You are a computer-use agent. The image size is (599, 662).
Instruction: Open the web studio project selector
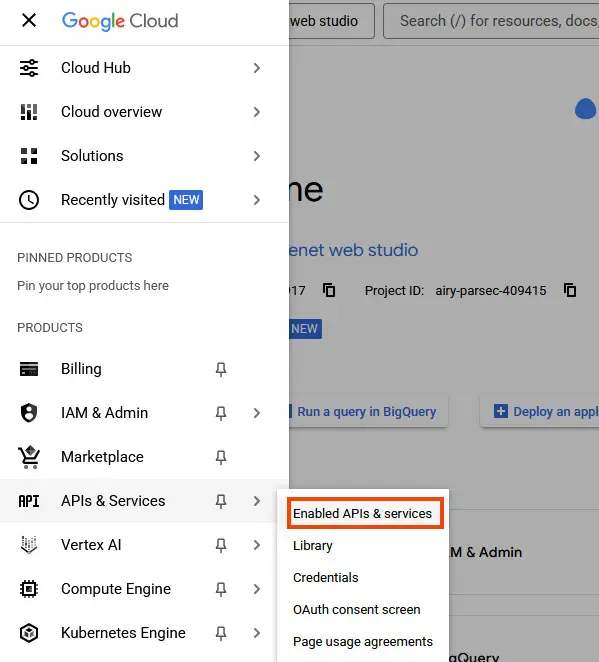(x=332, y=21)
